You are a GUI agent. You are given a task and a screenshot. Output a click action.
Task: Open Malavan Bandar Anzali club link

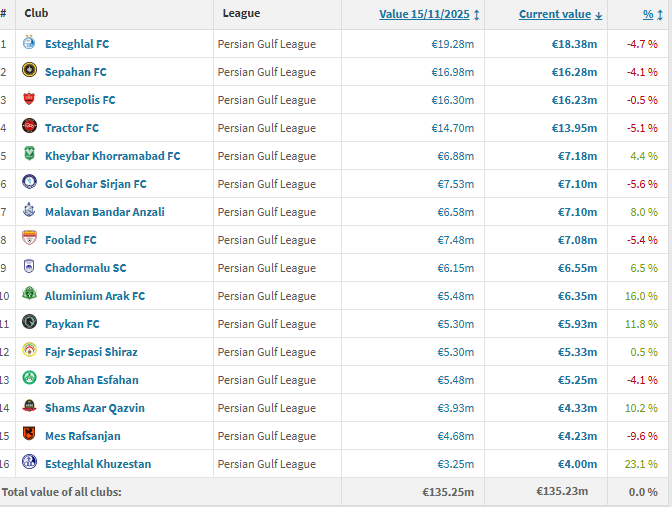(104, 212)
